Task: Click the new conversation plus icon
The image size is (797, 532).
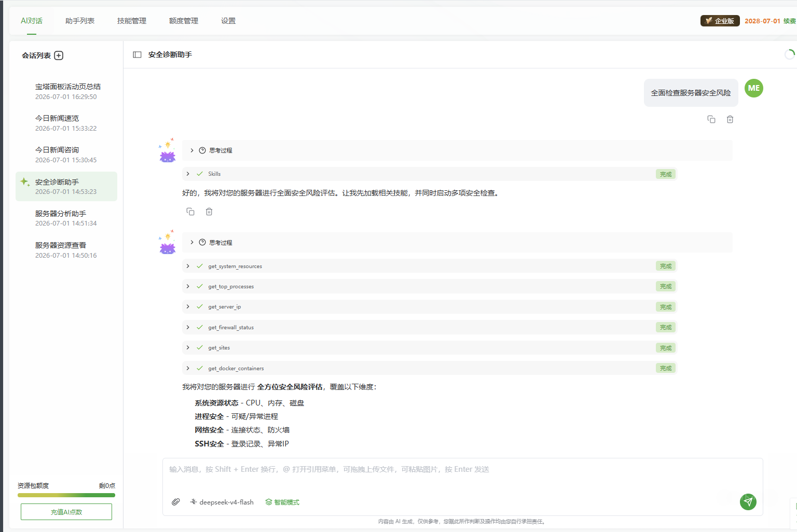Action: 59,55
